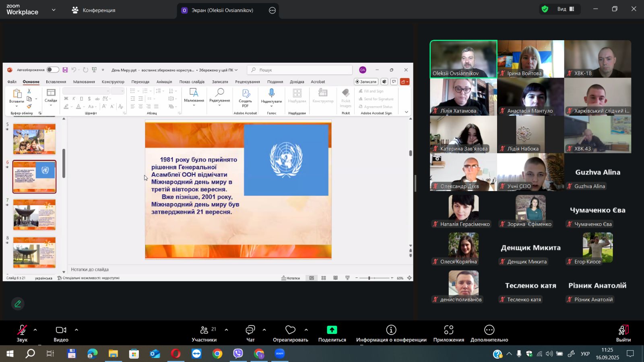
Task: Click the align center paragraph icon
Action: click(140, 107)
